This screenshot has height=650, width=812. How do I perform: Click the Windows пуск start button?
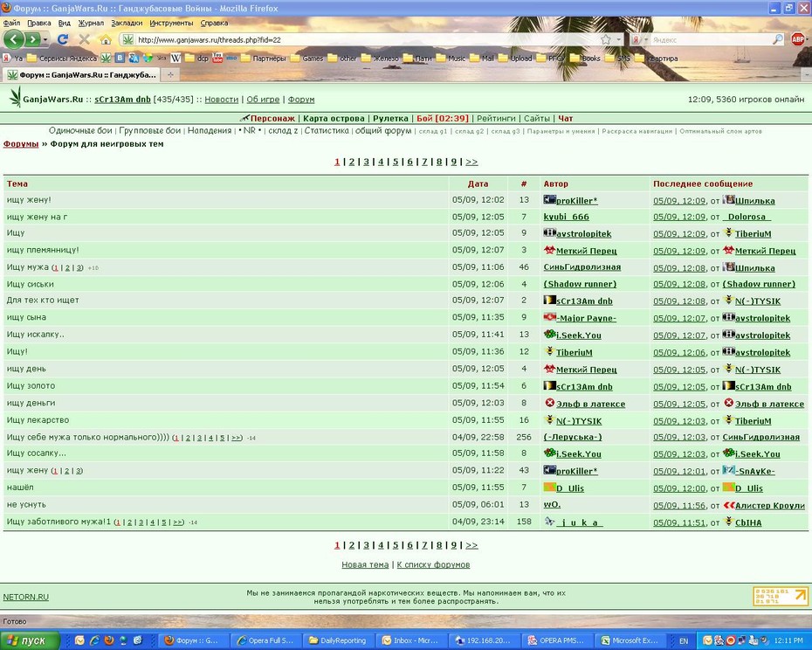[26, 640]
